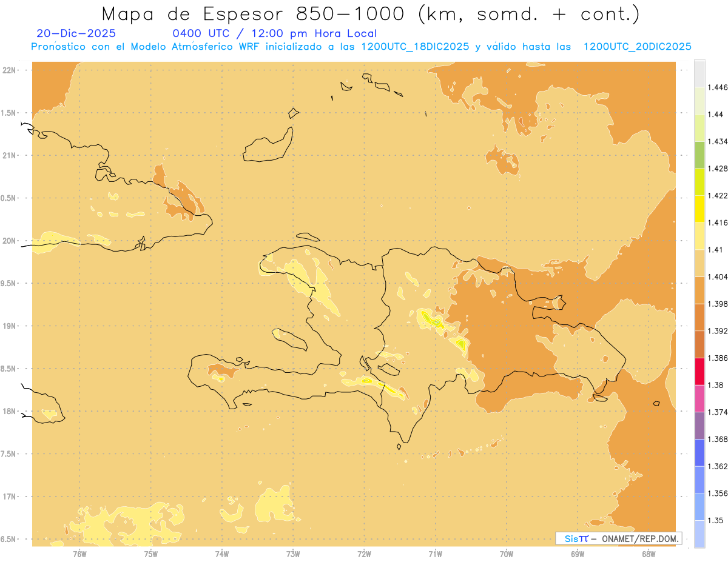The width and height of the screenshot is (728, 562).
Task: Click the 21N latitude label
Action: 9,156
